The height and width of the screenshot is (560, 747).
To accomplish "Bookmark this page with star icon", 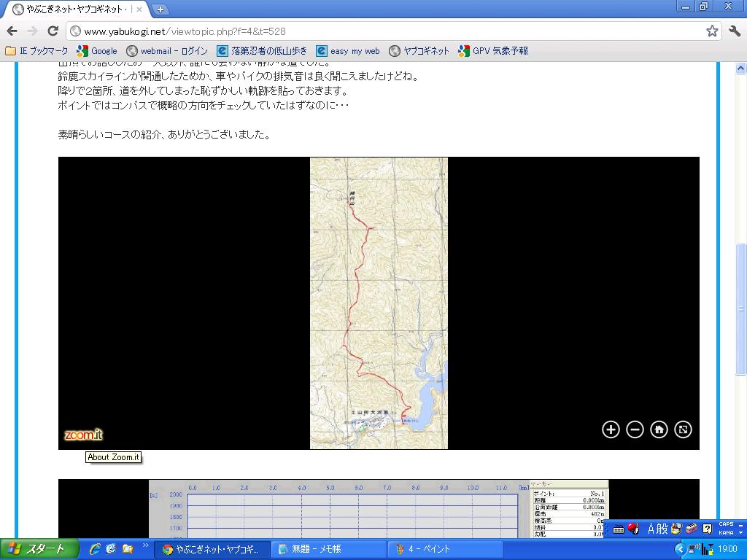I will point(712,31).
